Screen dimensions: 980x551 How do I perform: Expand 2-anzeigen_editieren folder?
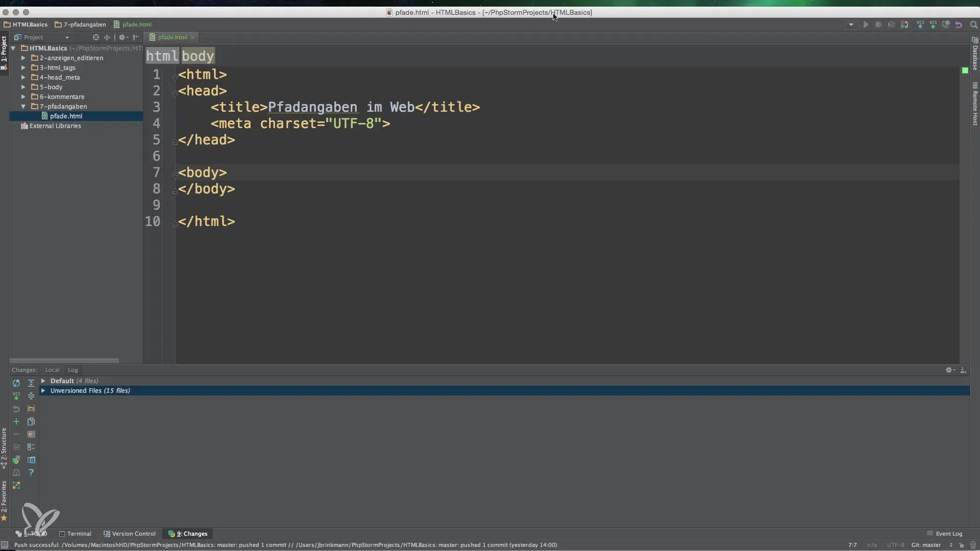[x=23, y=58]
